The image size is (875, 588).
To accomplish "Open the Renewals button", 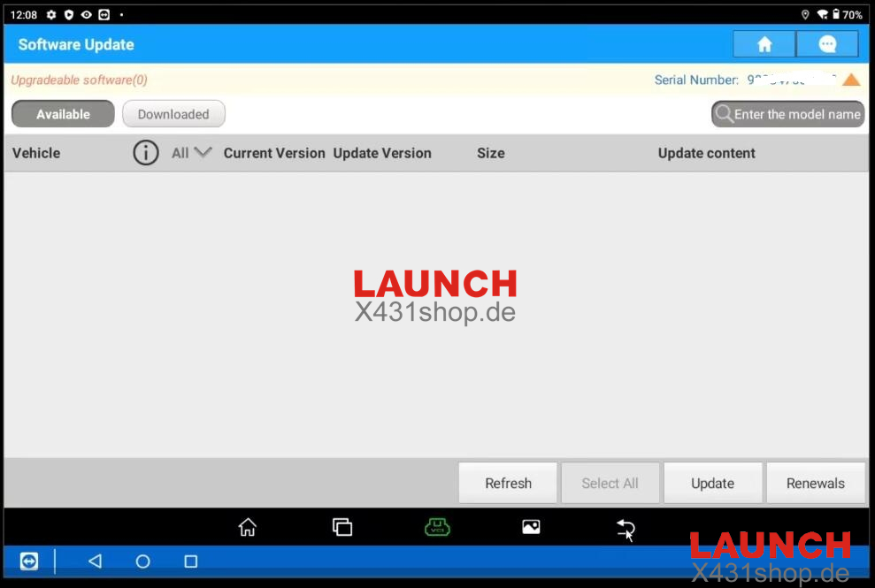I will [815, 484].
